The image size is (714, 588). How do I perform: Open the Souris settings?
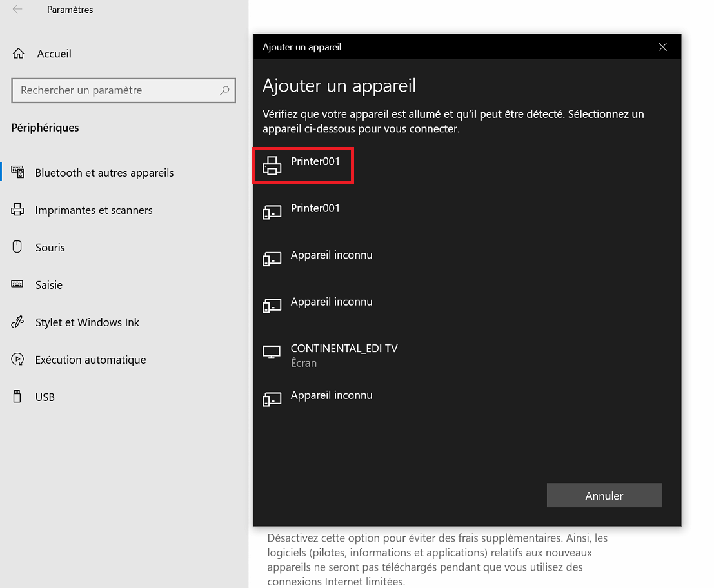(50, 248)
